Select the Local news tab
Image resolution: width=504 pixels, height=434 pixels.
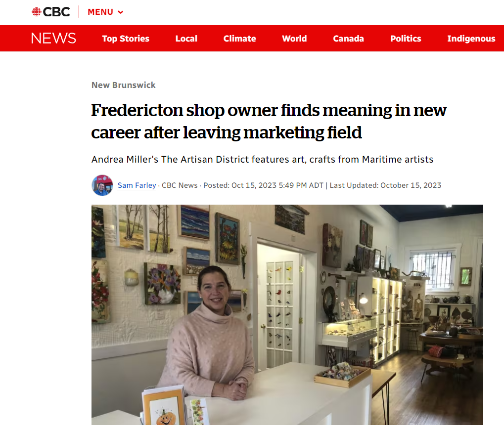186,39
